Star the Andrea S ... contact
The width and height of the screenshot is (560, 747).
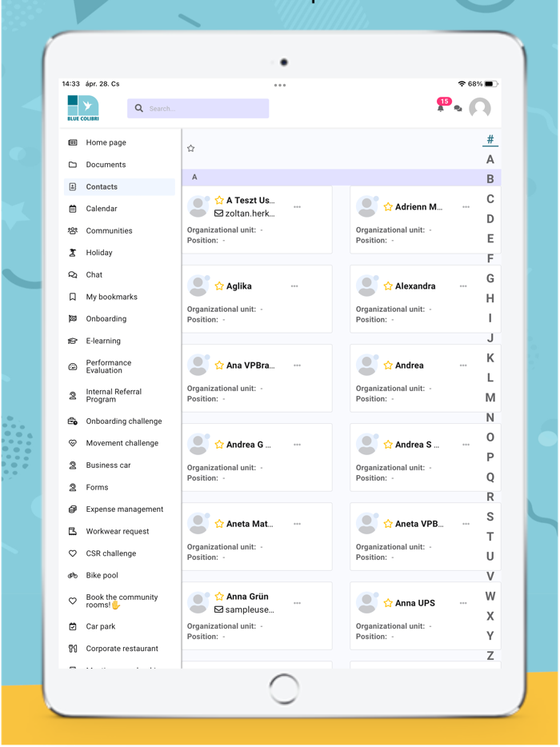388,445
